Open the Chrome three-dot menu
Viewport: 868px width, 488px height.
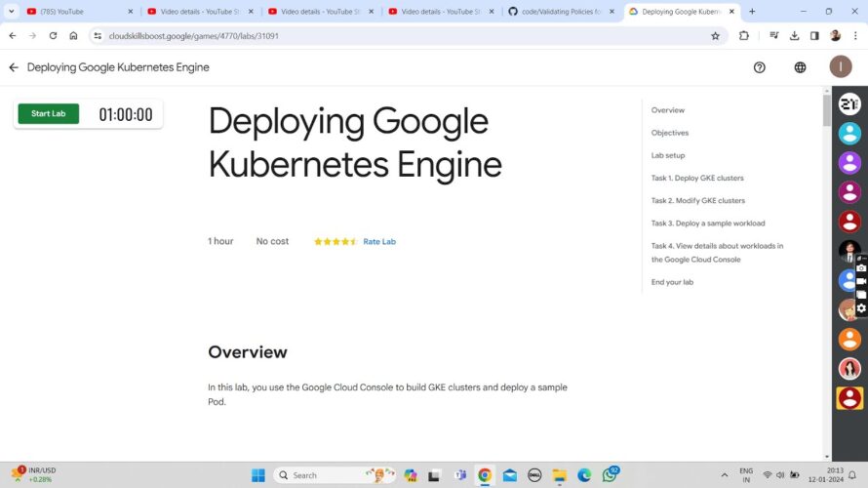tap(855, 35)
